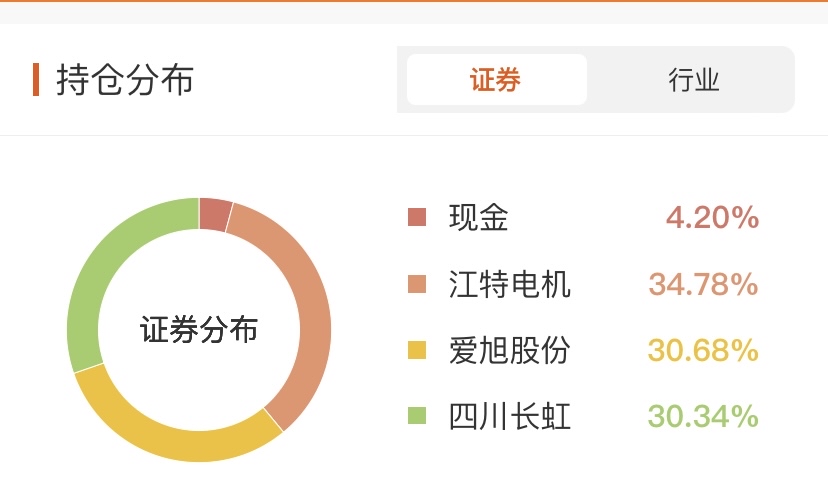Image resolution: width=828 pixels, height=498 pixels.
Task: Click the green 四川长虹 legend swatch
Action: coord(417,416)
